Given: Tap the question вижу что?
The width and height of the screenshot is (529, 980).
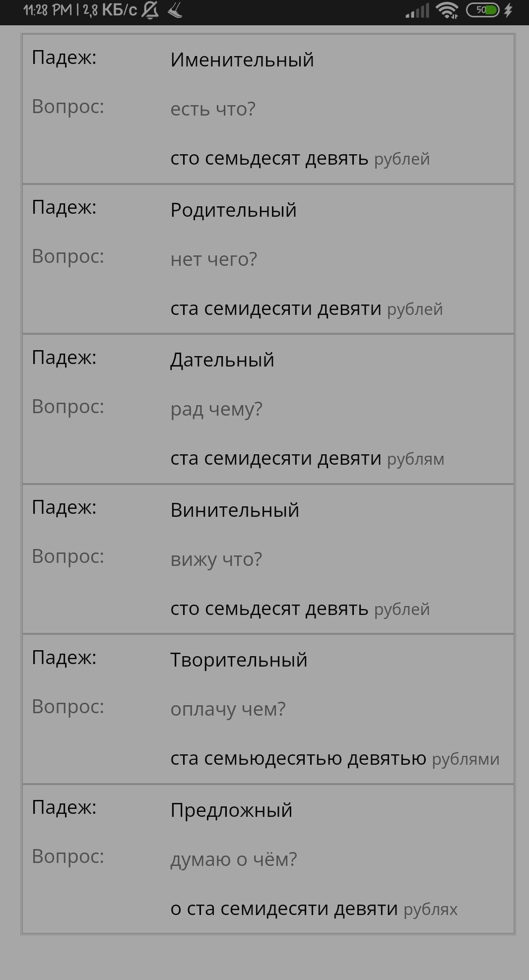Looking at the screenshot, I should tap(216, 560).
